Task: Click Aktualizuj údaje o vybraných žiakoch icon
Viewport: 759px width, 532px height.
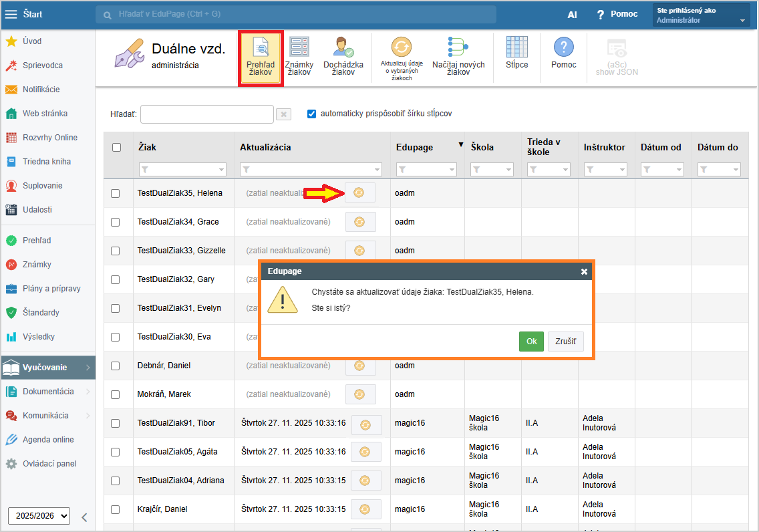Action: 401,57
